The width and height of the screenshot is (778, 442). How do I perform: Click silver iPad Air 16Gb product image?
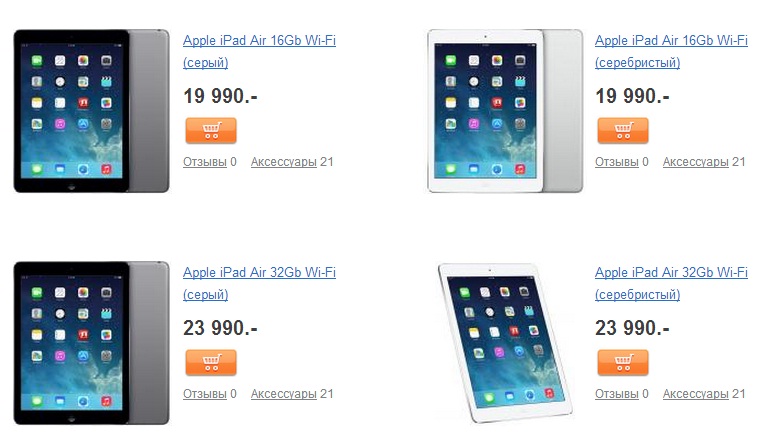pos(505,111)
